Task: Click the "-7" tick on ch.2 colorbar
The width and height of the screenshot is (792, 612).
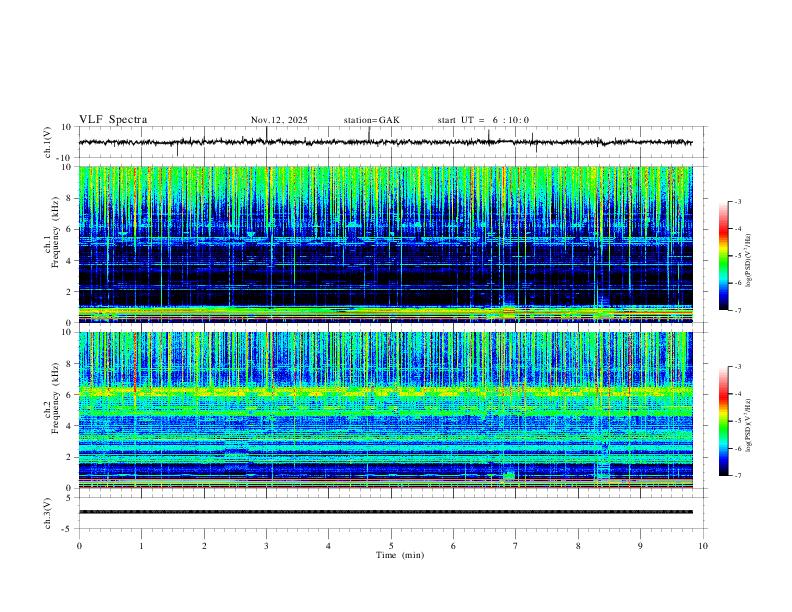Action: [737, 476]
